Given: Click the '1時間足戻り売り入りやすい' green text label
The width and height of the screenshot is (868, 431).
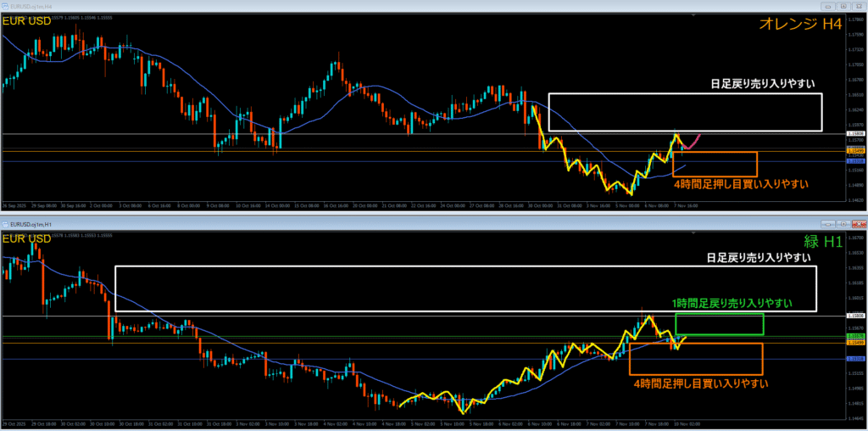Looking at the screenshot, I should tap(733, 304).
